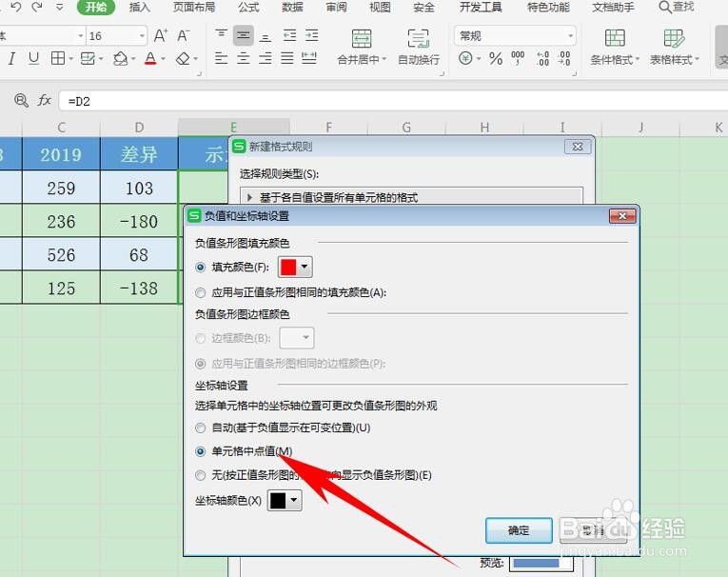Viewport: 728px width, 577px height.
Task: Click the thousands separator icon
Action: click(518, 58)
